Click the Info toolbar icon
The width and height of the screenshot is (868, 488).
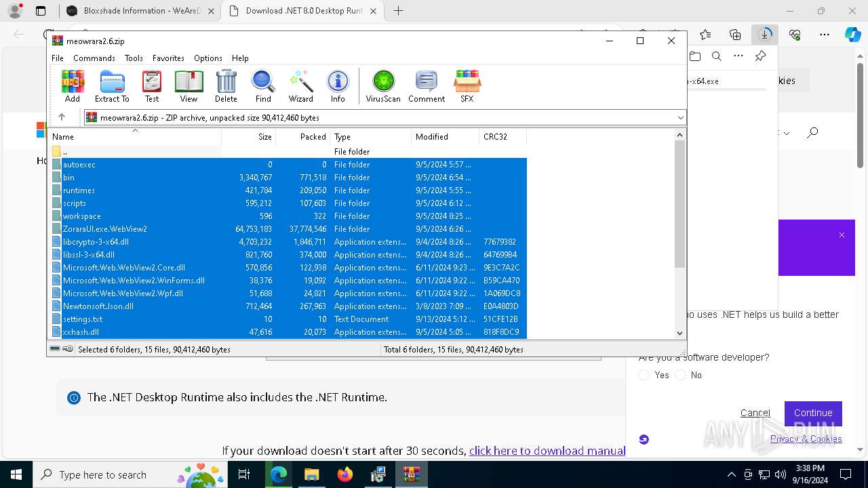coord(338,86)
